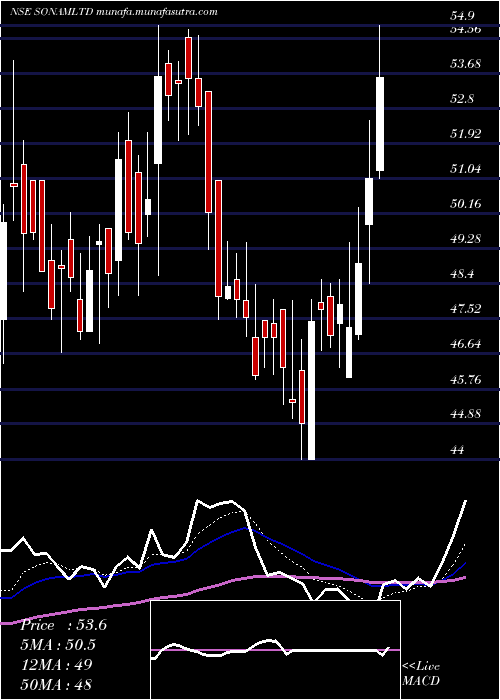Click the 46.64 price axis label
The width and height of the screenshot is (500, 700).
[x=466, y=344]
